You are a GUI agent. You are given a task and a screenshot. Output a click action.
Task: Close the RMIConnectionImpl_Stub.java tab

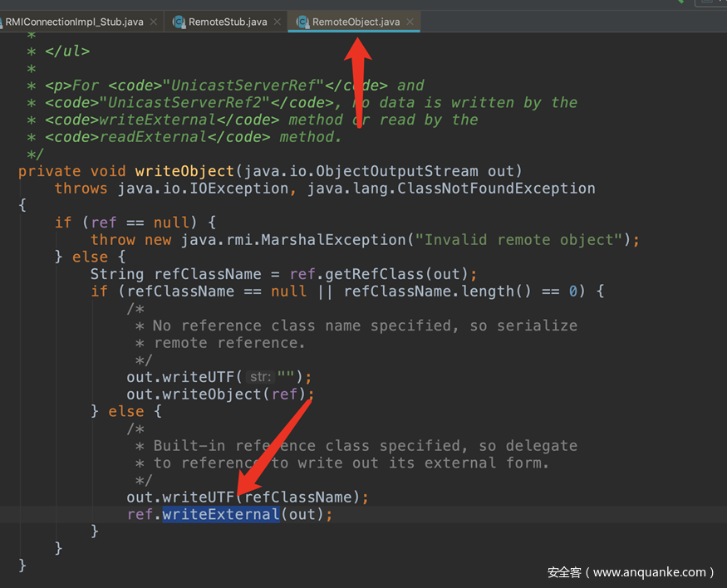154,22
